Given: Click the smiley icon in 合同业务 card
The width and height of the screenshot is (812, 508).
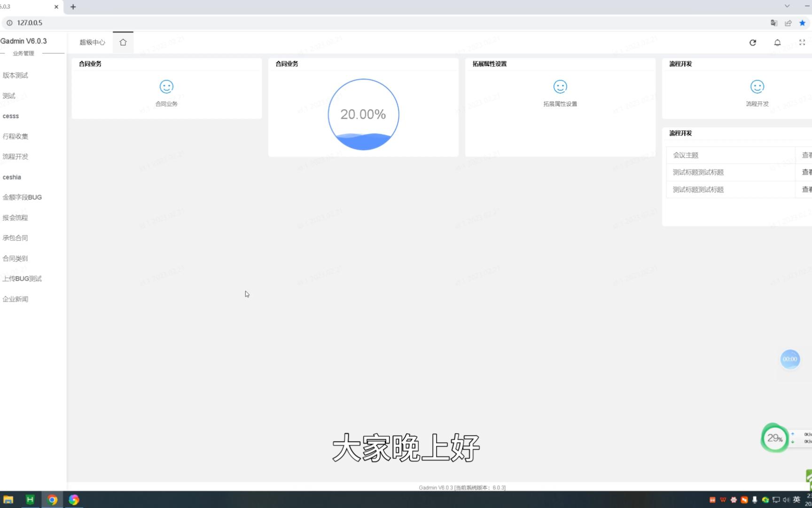Looking at the screenshot, I should (166, 87).
